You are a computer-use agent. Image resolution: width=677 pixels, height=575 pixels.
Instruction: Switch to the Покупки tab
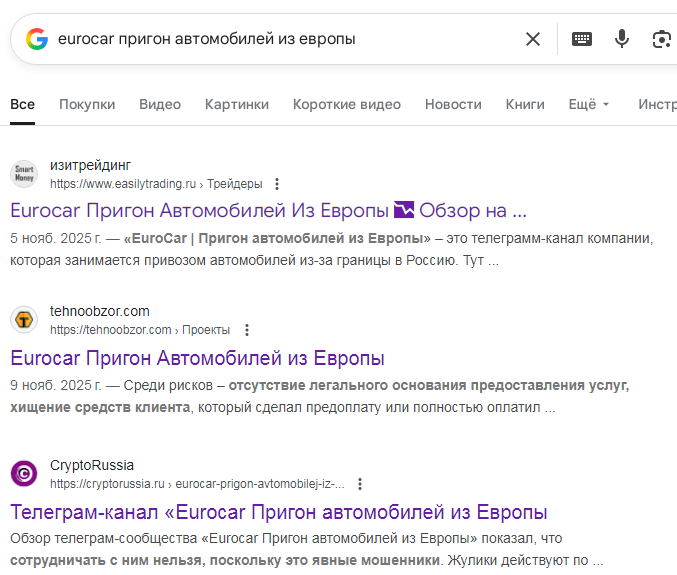tap(87, 104)
